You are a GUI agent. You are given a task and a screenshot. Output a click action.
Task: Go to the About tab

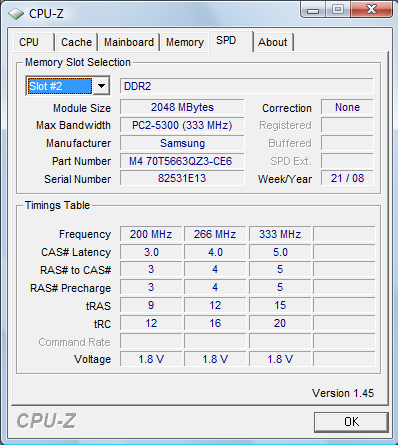273,42
